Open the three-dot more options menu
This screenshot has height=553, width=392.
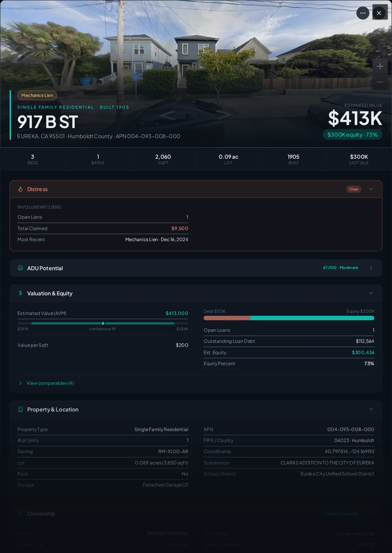(363, 13)
